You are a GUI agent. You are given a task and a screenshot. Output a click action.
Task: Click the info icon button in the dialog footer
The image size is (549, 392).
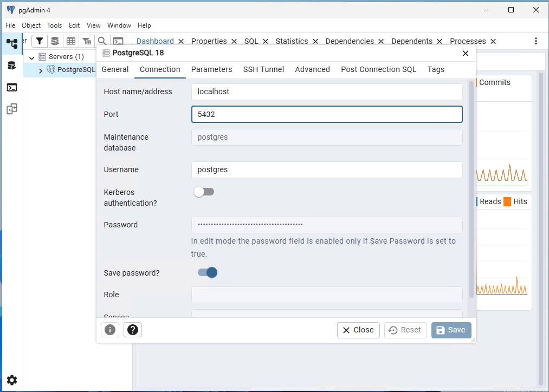point(110,330)
